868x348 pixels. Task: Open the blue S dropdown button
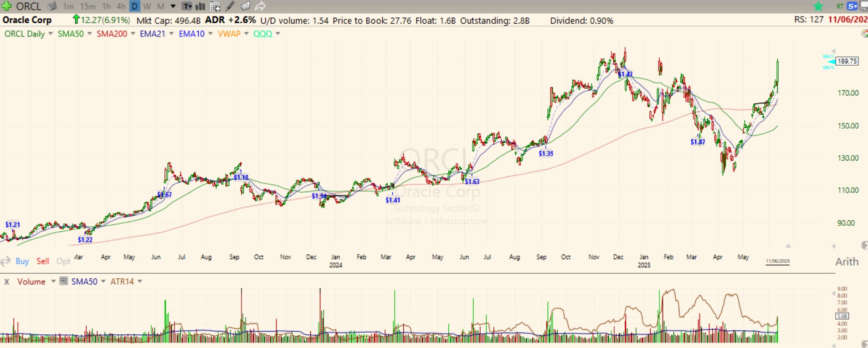pos(852,6)
